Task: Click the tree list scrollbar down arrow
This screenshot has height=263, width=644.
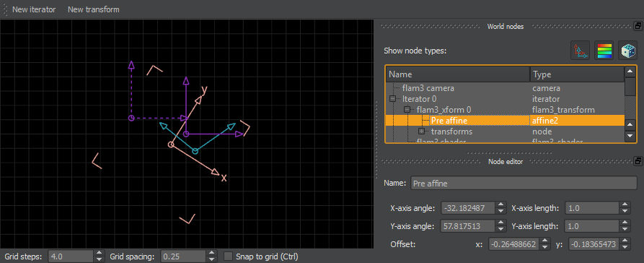Action: pos(630,135)
